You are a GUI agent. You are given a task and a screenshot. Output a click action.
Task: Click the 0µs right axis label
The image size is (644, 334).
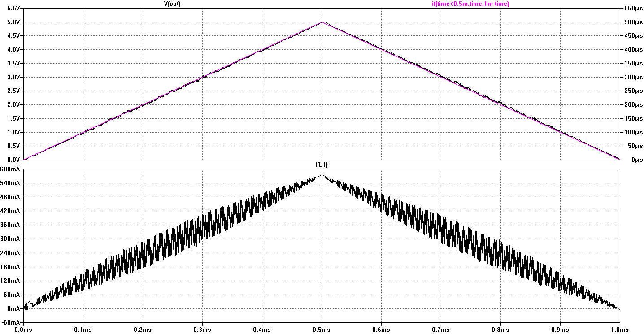(637, 160)
